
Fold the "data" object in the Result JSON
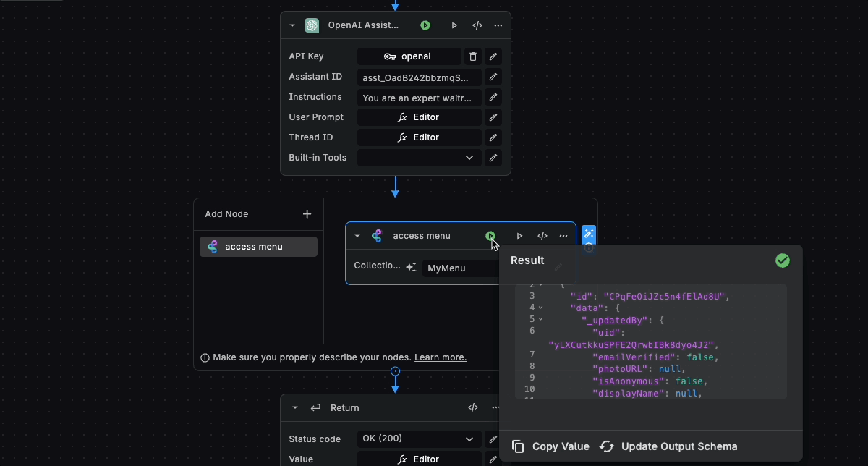[540, 308]
